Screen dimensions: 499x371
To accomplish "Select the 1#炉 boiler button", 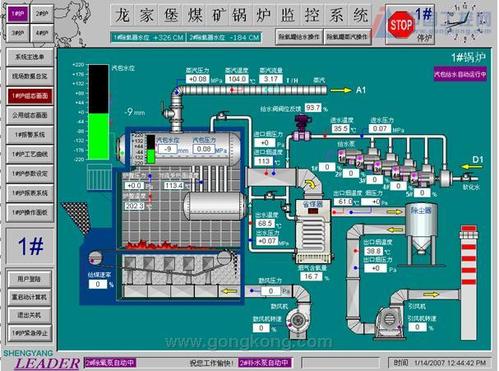I will pyautogui.click(x=18, y=14).
